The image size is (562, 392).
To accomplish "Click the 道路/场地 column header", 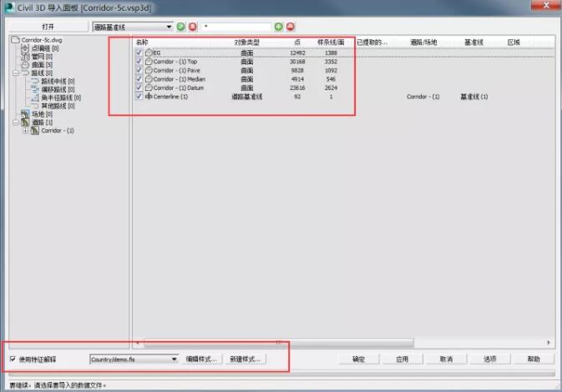I will [x=423, y=43].
